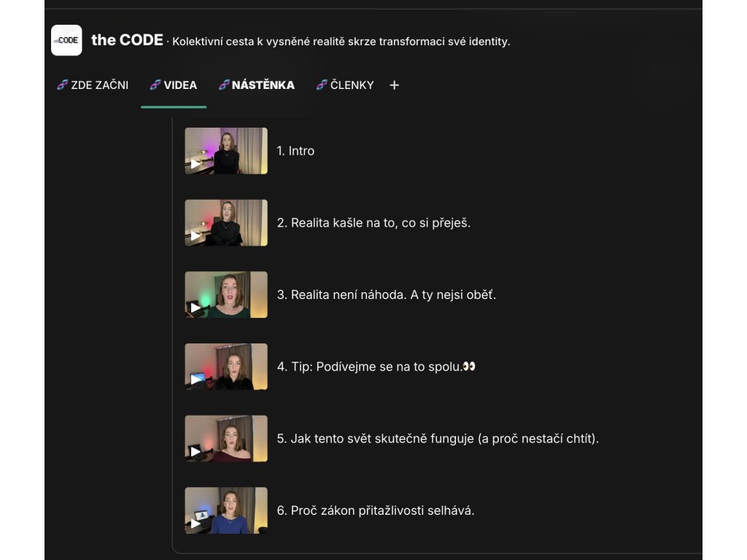Click the 'Kolektivní cesta k vysněné realitě' description
Image resolution: width=747 pixels, height=560 pixels.
(341, 42)
